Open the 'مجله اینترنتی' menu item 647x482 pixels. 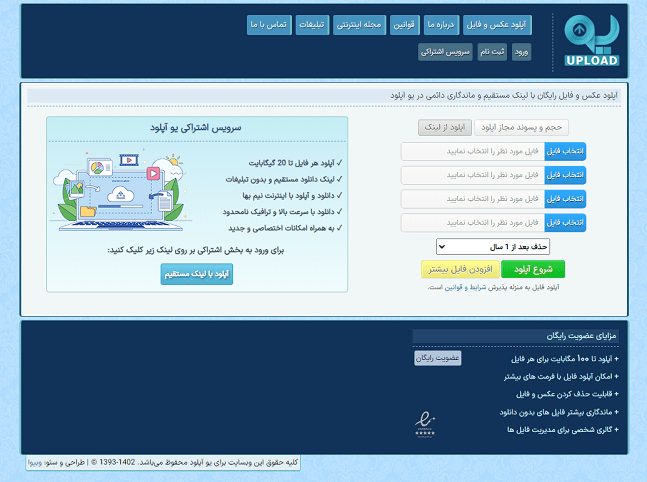pyautogui.click(x=359, y=25)
